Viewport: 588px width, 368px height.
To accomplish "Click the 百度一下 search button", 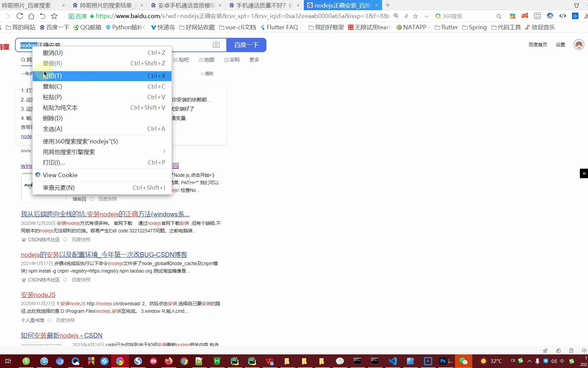I will [x=246, y=45].
